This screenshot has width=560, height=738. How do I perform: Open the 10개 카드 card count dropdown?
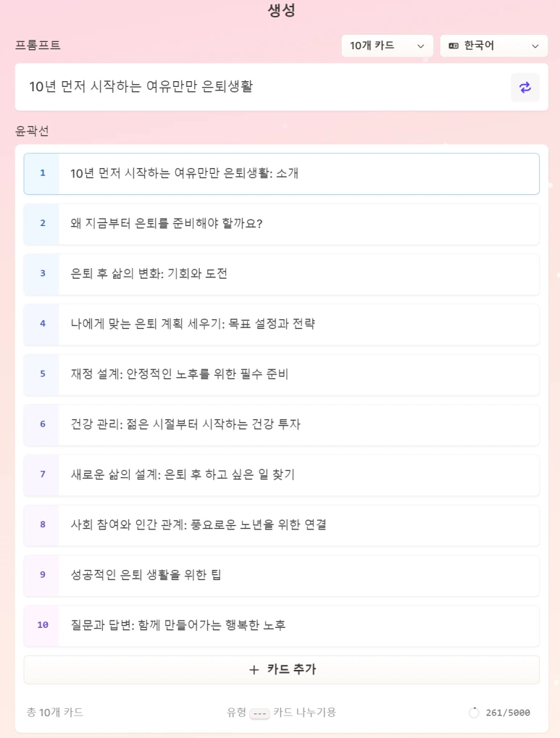point(387,46)
